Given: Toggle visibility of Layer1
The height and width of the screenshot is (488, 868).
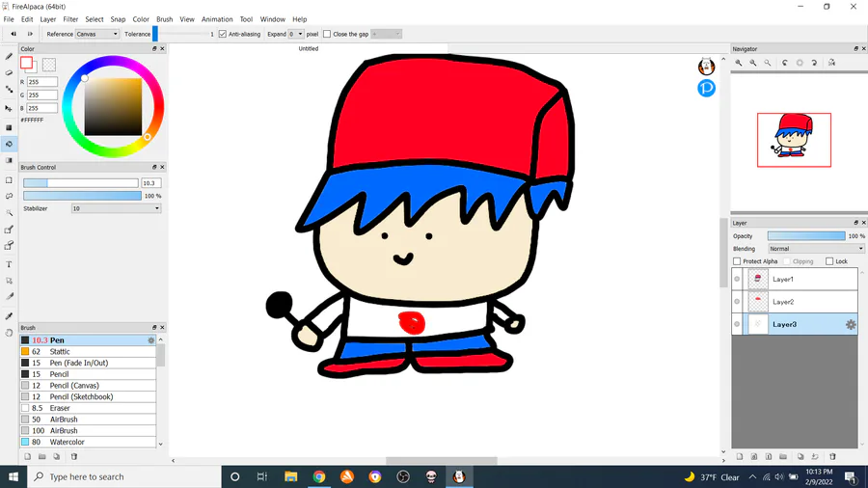Looking at the screenshot, I should point(737,280).
